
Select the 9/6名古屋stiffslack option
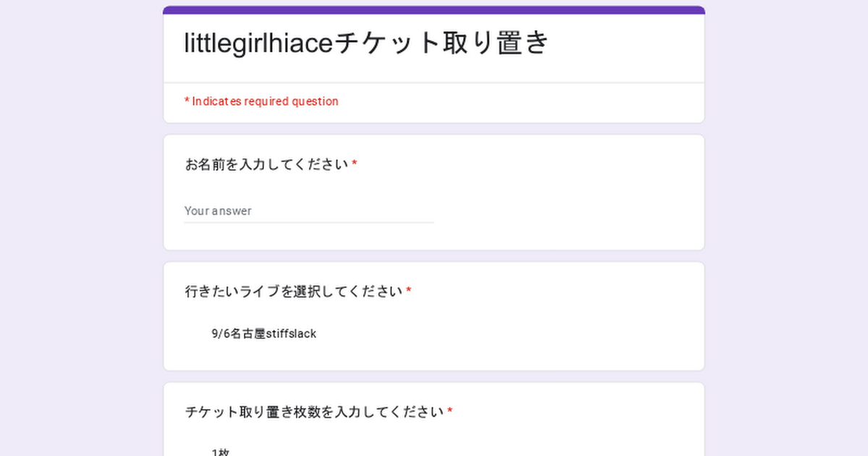click(264, 334)
